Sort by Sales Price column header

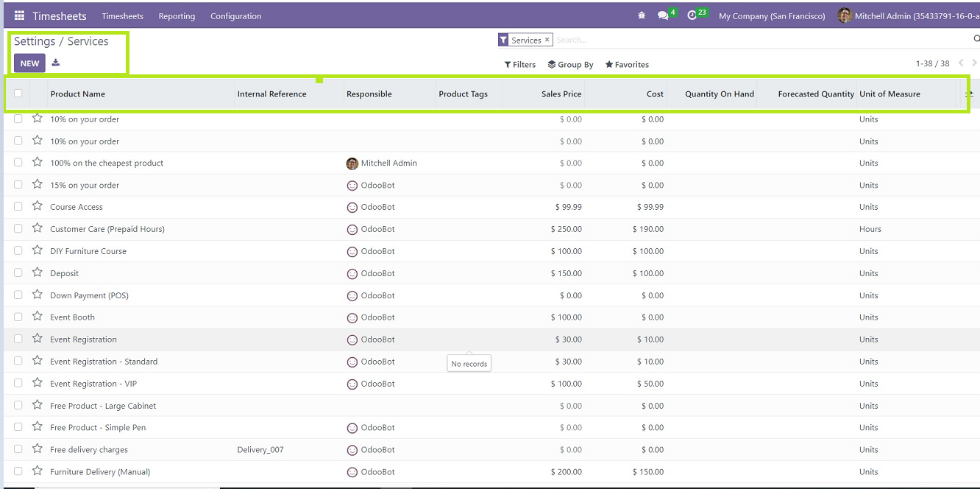(x=561, y=94)
